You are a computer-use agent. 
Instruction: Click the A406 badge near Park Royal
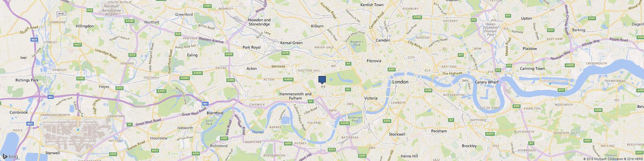coord(229,54)
